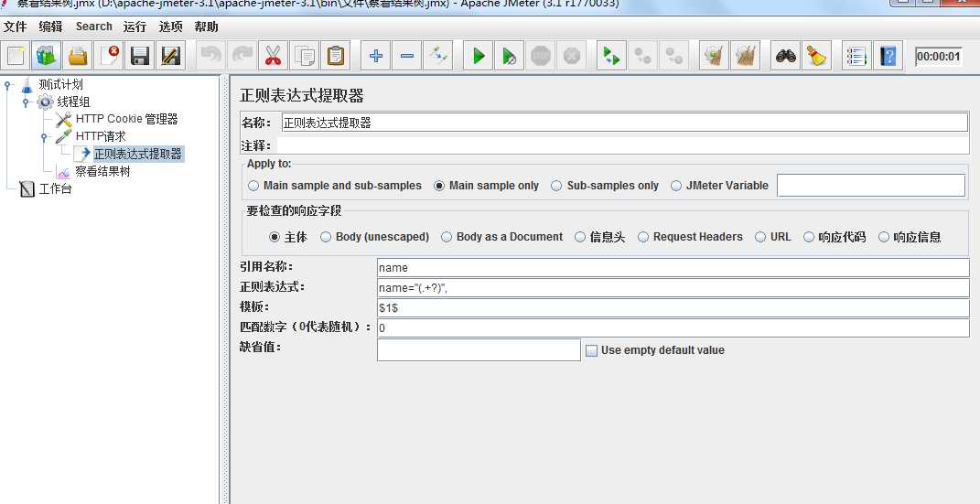Select 察看结果树 tree item
The image size is (980, 504).
coord(102,172)
